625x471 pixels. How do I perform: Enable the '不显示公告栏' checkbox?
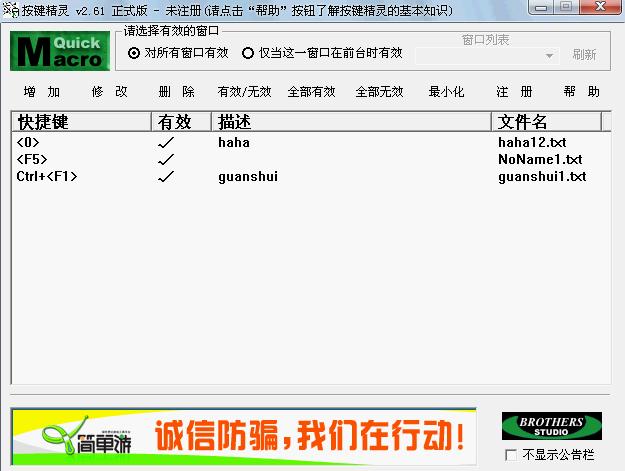pyautogui.click(x=512, y=455)
